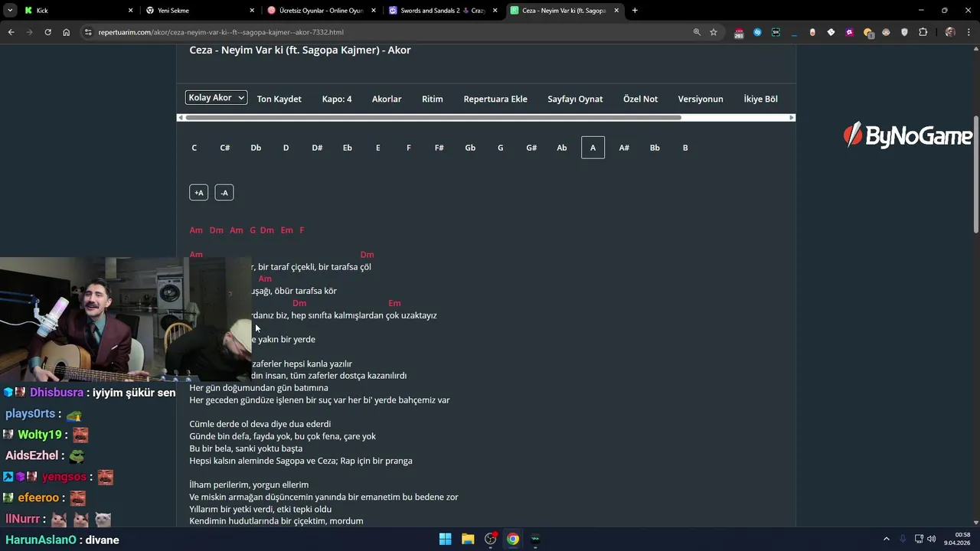The height and width of the screenshot is (551, 980).
Task: Click the selected A key button
Action: 593,148
